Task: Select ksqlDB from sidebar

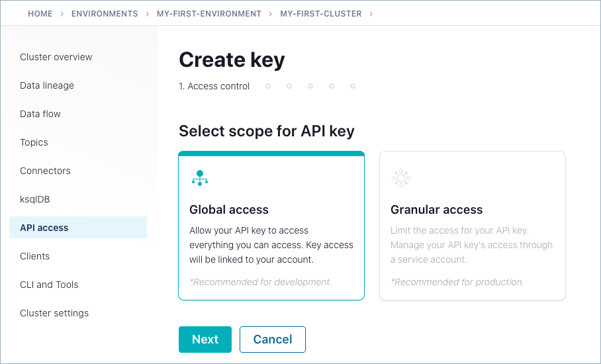Action: tap(35, 199)
